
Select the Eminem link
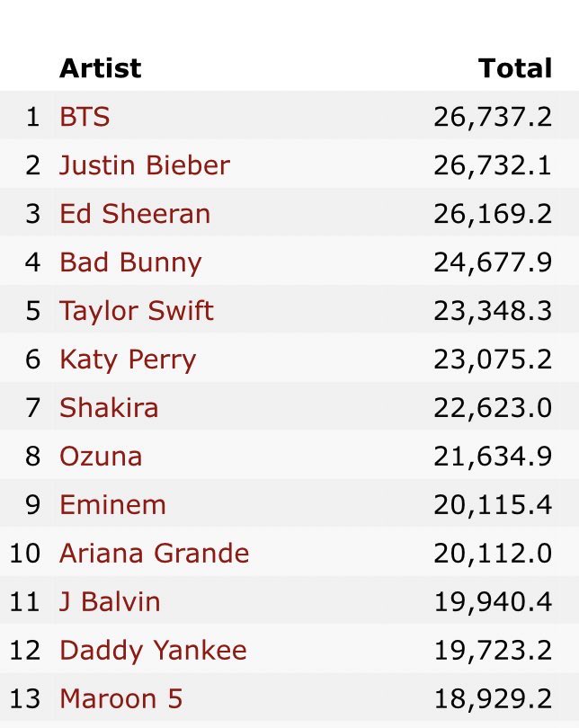[112, 505]
